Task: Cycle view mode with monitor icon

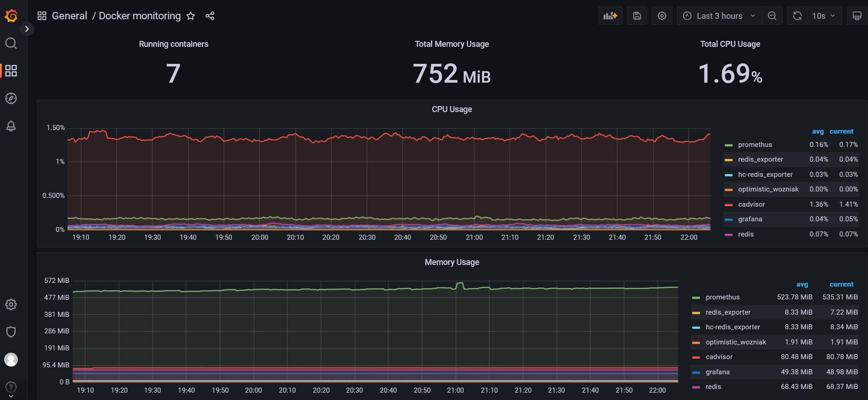Action: click(857, 16)
